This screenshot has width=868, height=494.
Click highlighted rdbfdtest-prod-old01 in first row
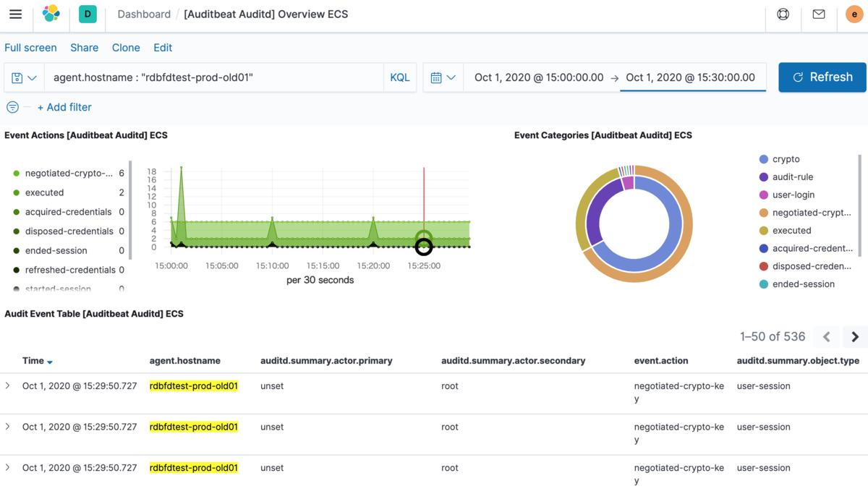click(194, 386)
